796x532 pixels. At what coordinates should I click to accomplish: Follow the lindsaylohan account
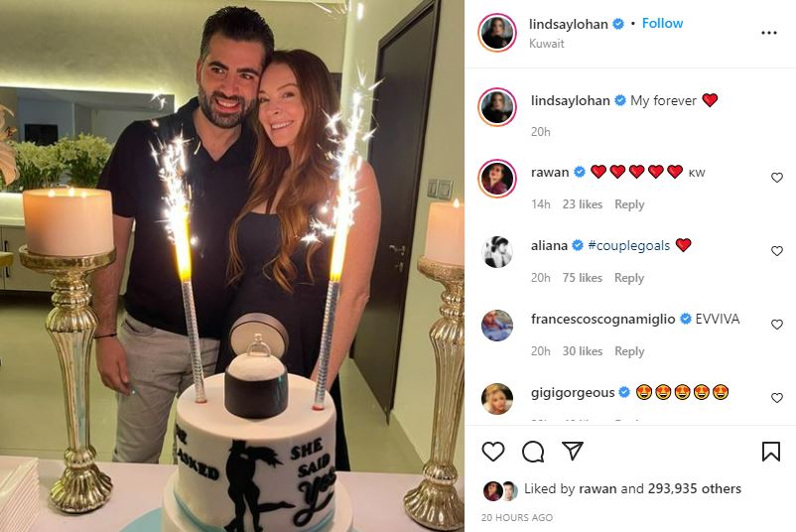pyautogui.click(x=662, y=24)
